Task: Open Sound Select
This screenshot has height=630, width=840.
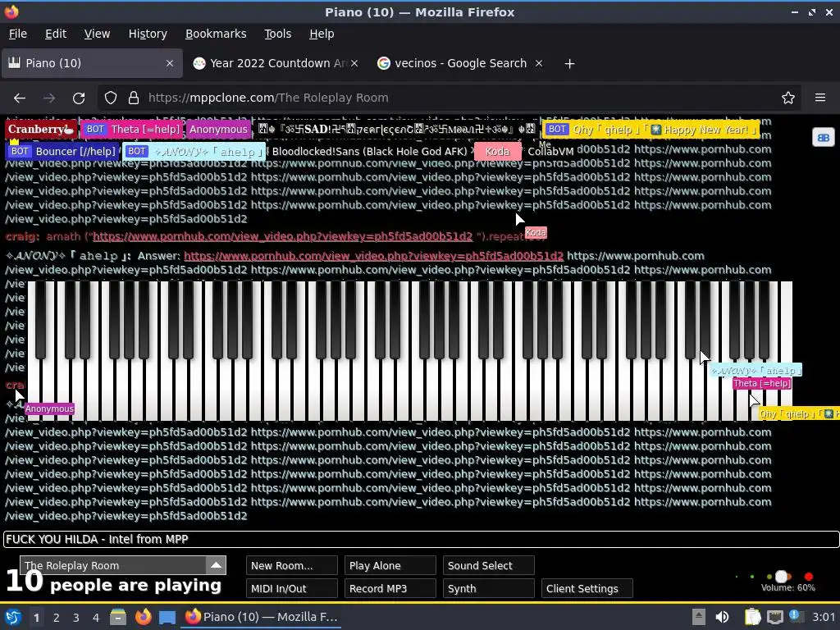Action: 489,566
